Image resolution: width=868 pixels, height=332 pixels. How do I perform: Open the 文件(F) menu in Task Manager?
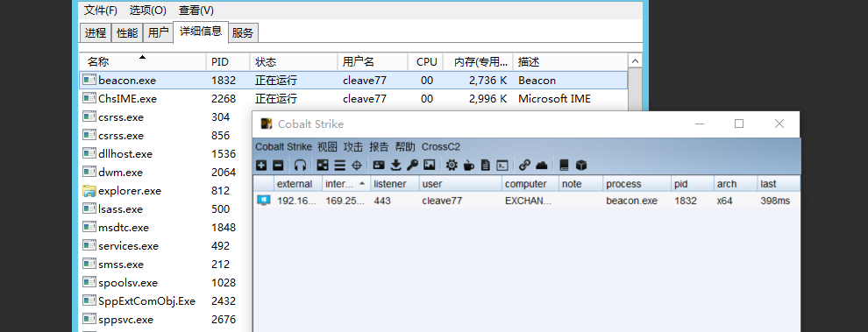point(101,11)
